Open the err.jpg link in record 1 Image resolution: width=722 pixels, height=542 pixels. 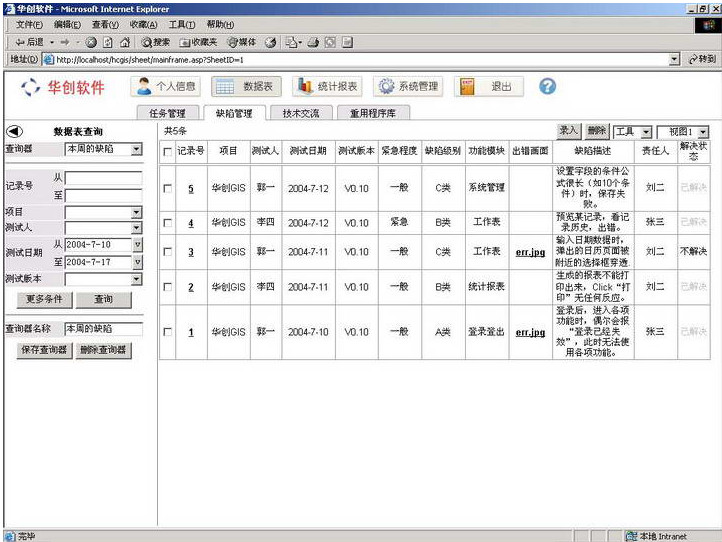[530, 332]
